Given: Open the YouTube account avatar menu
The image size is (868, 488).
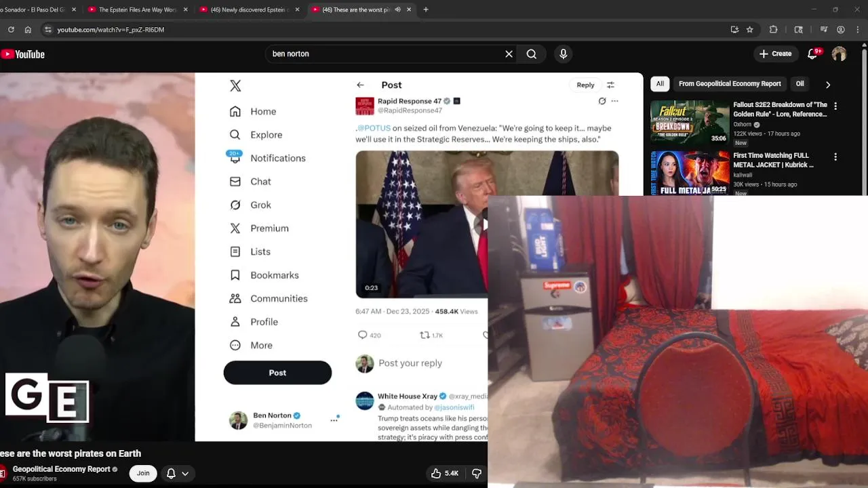Looking at the screenshot, I should [x=840, y=54].
